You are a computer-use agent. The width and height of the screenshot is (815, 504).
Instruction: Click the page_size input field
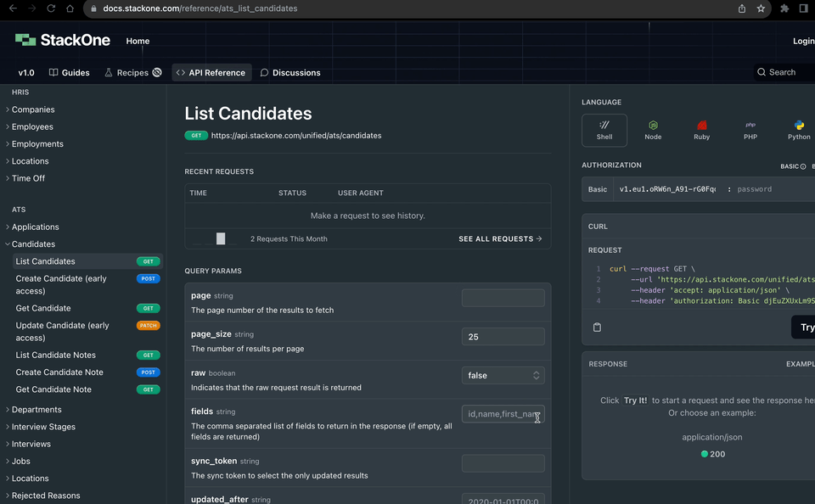click(503, 336)
